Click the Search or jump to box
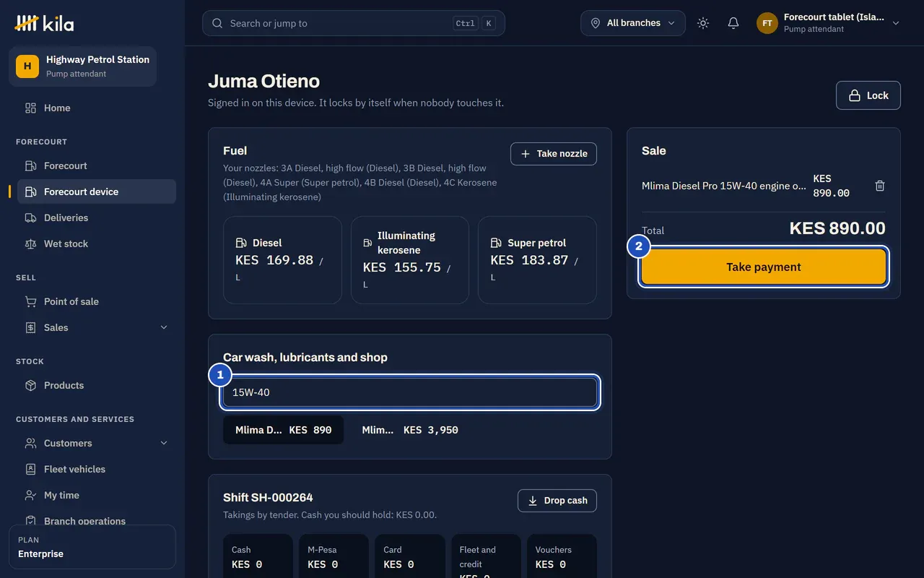Image resolution: width=924 pixels, height=578 pixels. point(354,23)
